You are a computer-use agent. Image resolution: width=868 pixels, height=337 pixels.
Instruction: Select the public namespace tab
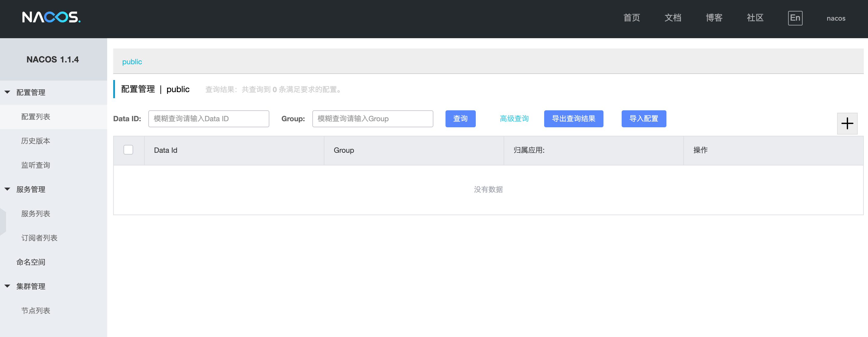132,62
